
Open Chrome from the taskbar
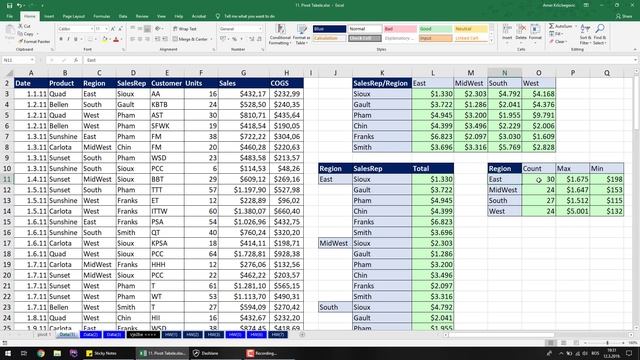pos(41,353)
